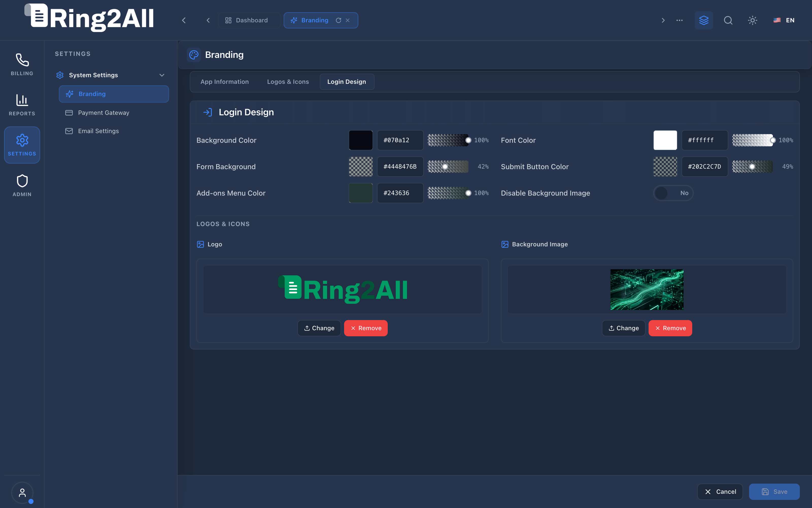Switch theme with the sun icon
This screenshot has width=812, height=508.
[x=753, y=20]
